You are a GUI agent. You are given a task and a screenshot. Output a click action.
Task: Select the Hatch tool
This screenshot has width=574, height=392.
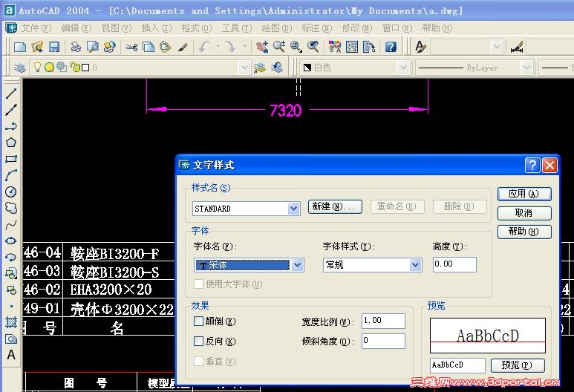pyautogui.click(x=11, y=322)
